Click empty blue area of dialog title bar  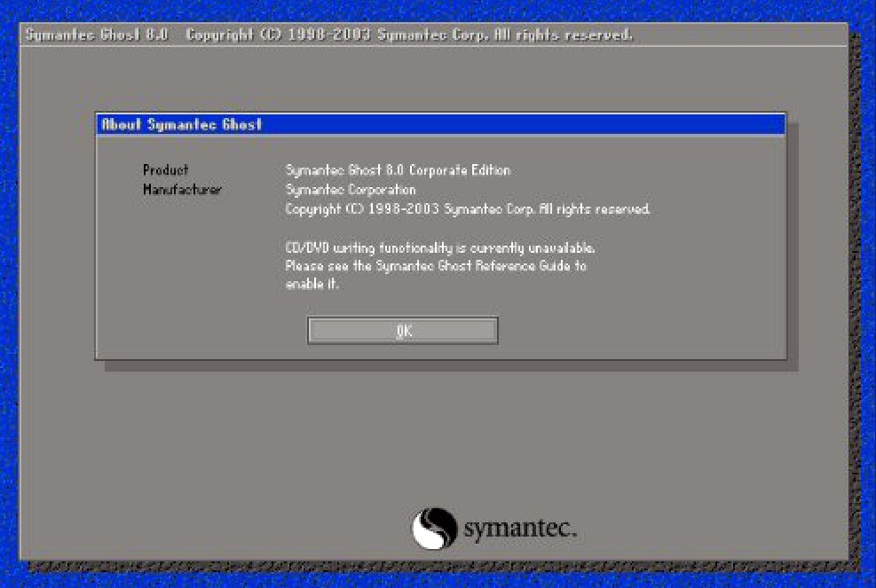[533, 125]
